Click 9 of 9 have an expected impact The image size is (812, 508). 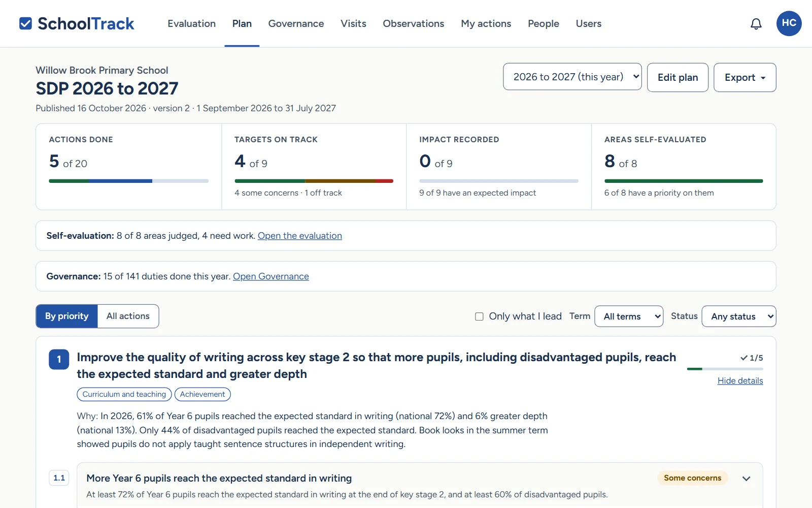(x=478, y=193)
